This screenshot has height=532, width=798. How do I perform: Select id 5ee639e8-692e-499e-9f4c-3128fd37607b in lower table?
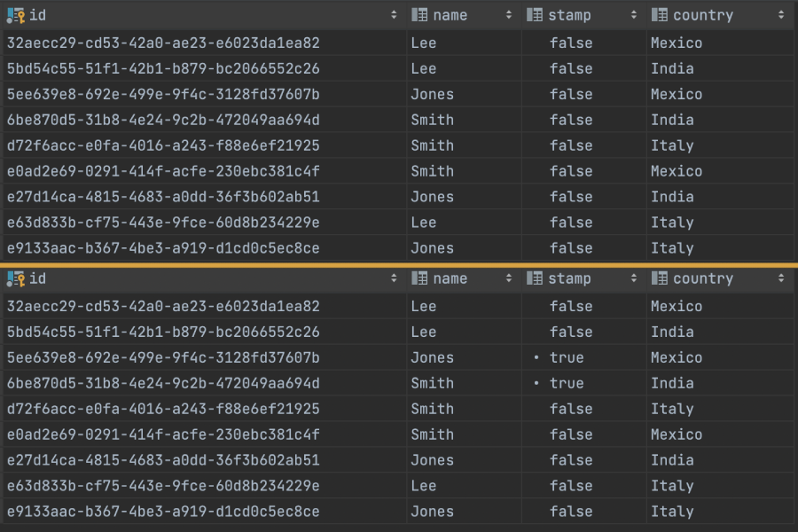pyautogui.click(x=163, y=358)
